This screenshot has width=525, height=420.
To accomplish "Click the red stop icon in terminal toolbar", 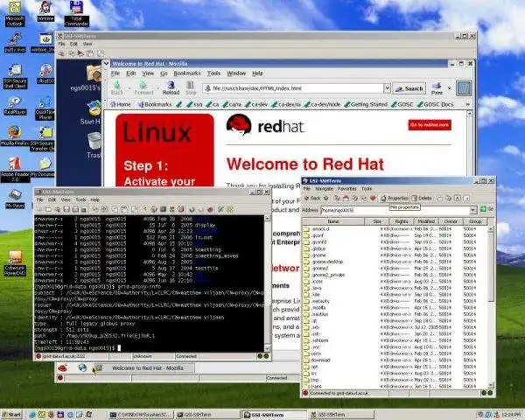I will coord(210,209).
